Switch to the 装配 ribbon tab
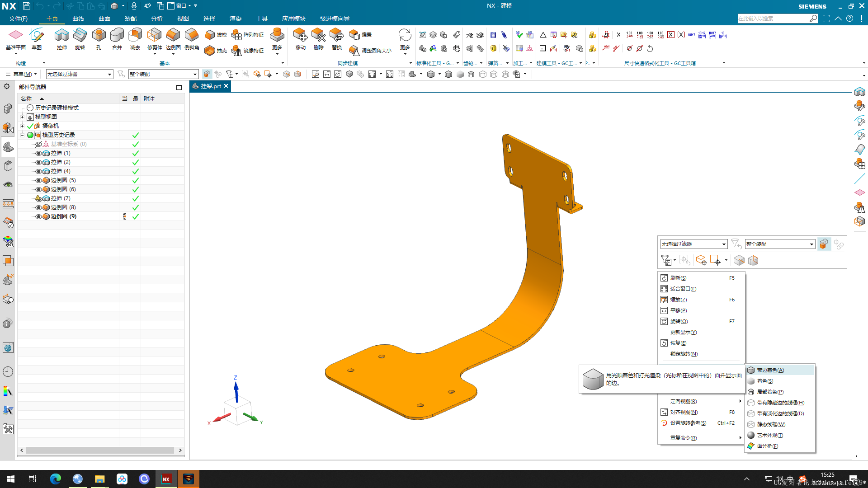The image size is (868, 488). 131,19
